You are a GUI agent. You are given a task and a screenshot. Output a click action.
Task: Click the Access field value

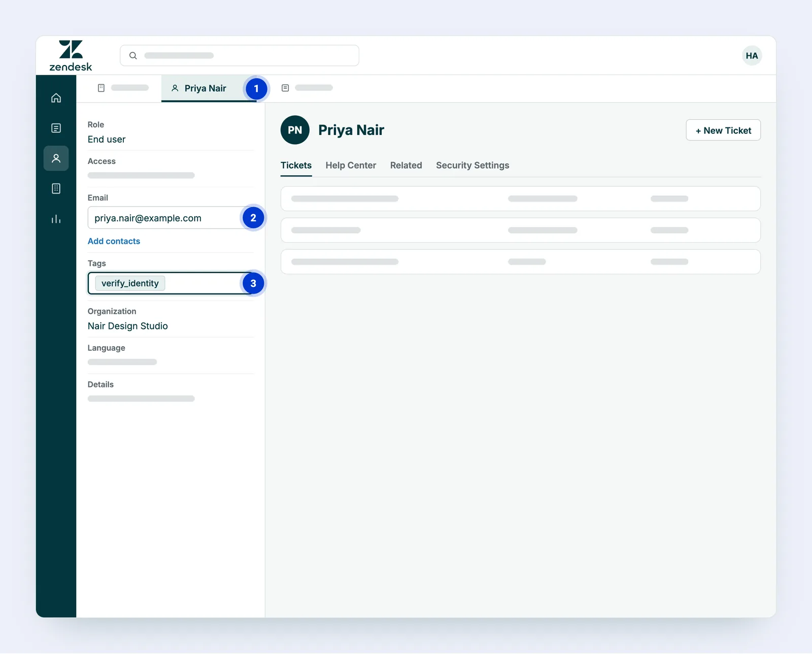[141, 176]
